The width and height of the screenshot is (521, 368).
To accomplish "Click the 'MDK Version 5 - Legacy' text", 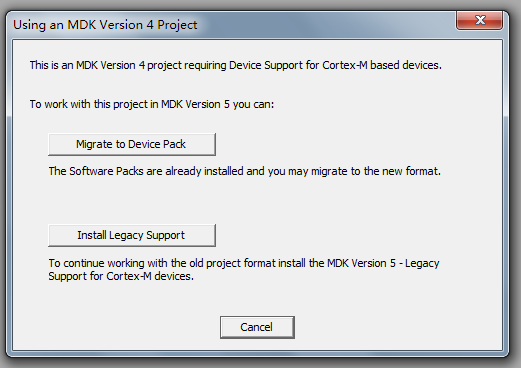I will pyautogui.click(x=383, y=263).
